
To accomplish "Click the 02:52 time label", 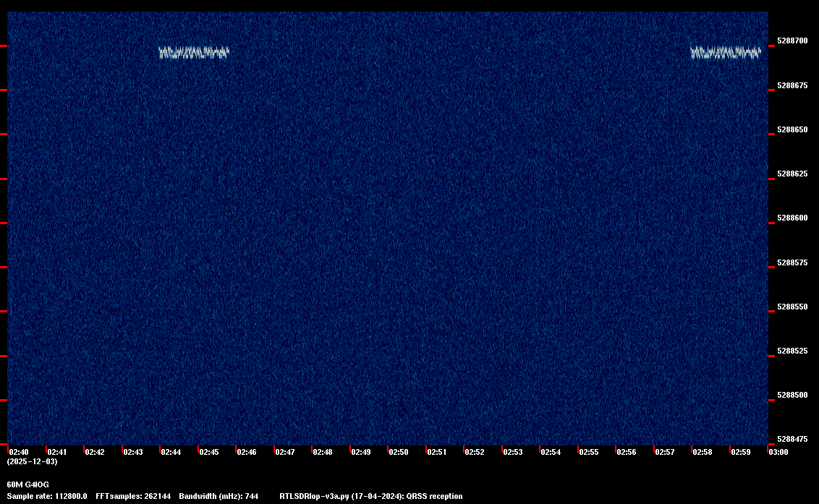I will click(x=475, y=452).
